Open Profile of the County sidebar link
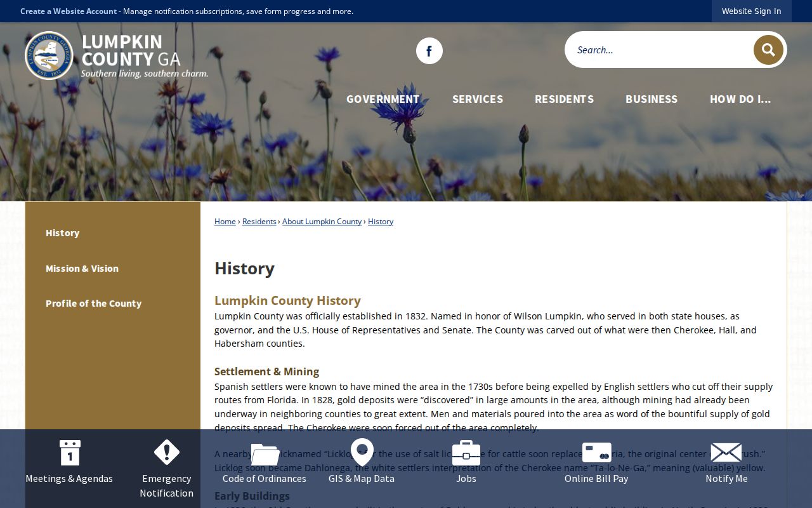The height and width of the screenshot is (508, 812). (x=94, y=304)
